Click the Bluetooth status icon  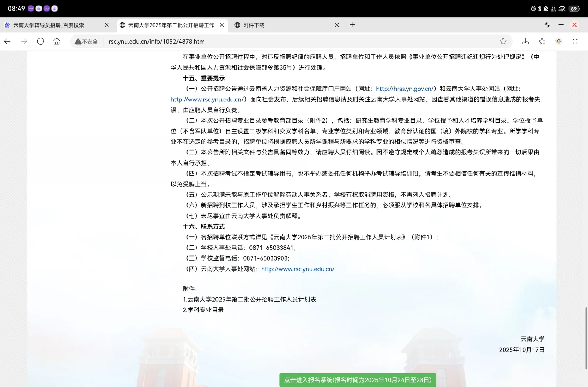540,9
